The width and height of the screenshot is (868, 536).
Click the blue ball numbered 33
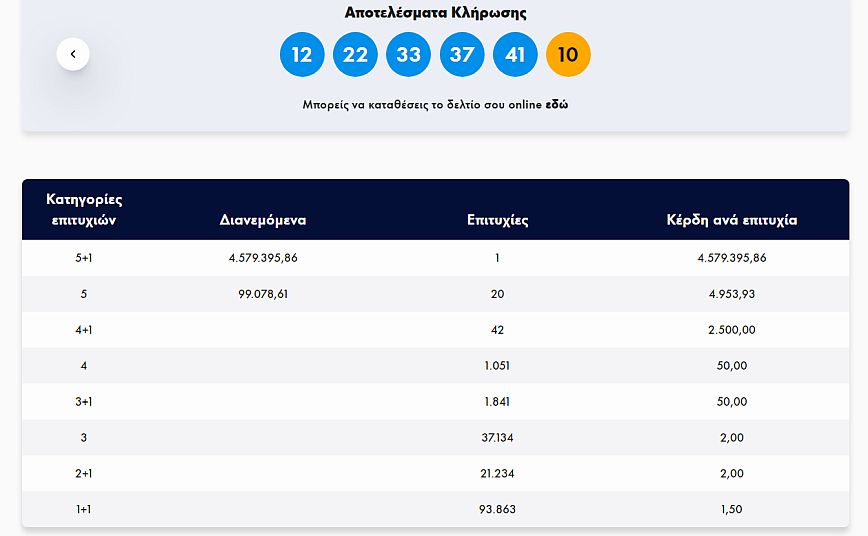(x=408, y=54)
